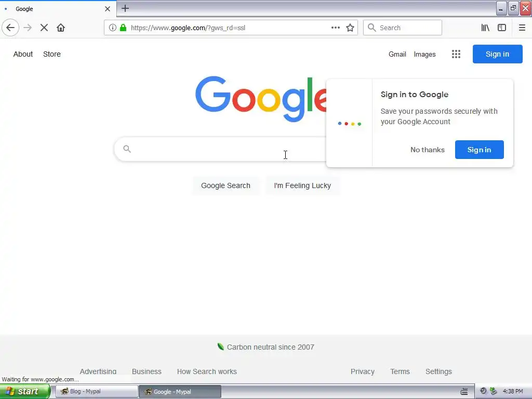Open the Terms footer link
532x399 pixels.
pos(400,371)
